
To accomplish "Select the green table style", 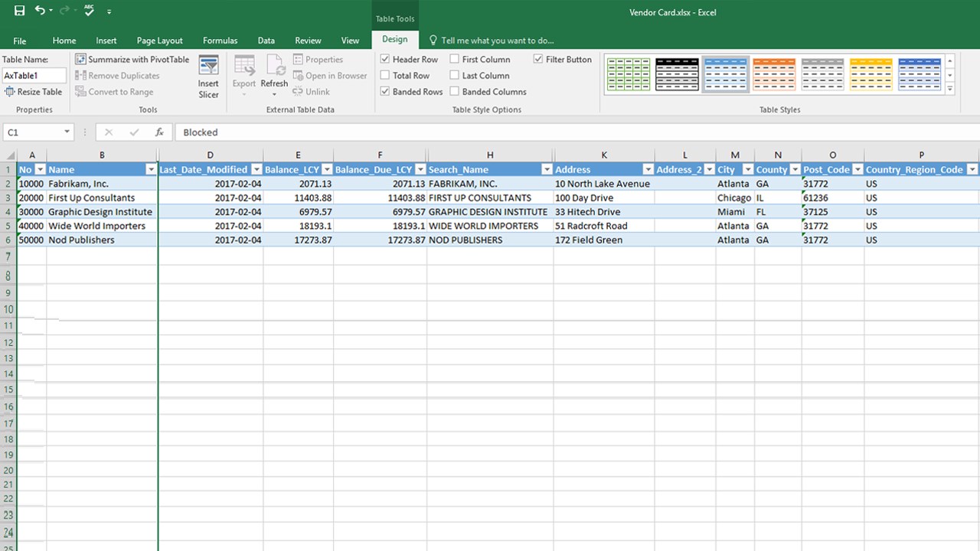I will [x=628, y=73].
